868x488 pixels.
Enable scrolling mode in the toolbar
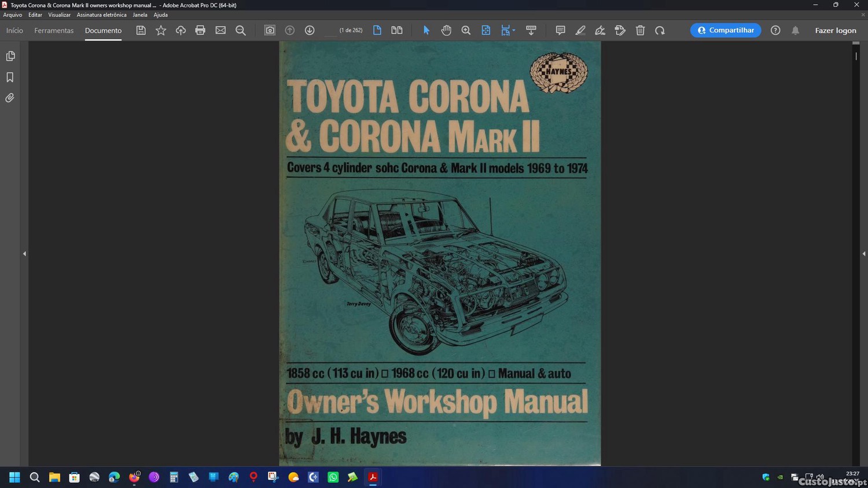click(531, 30)
